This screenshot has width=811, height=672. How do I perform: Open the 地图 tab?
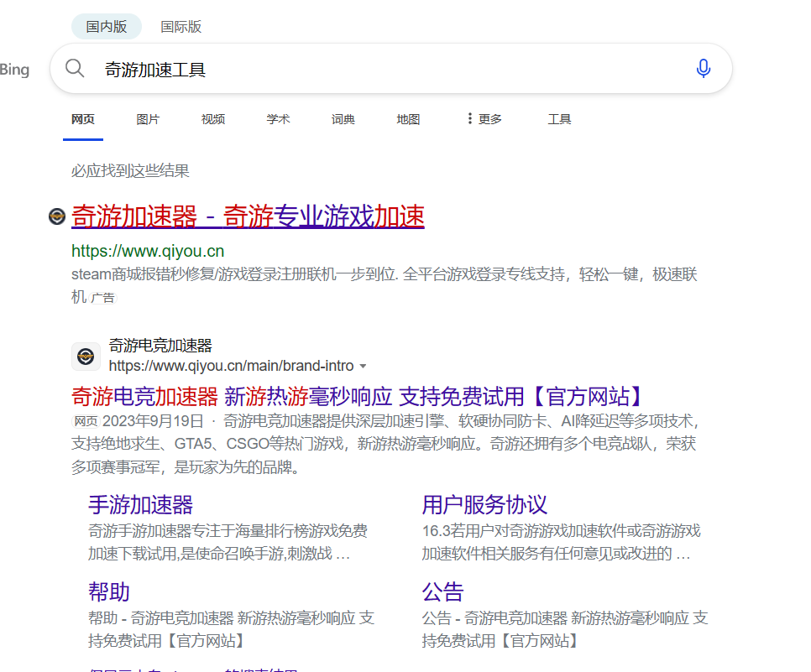point(409,119)
